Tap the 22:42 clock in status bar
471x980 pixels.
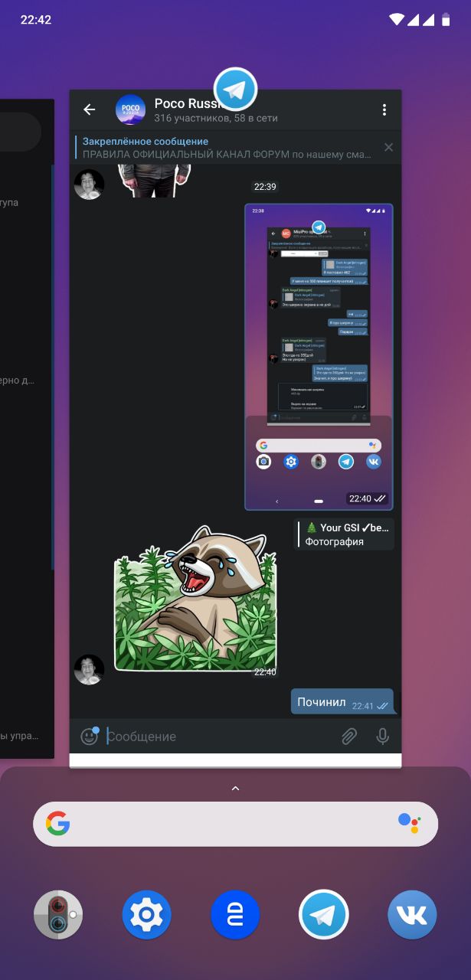(x=36, y=20)
